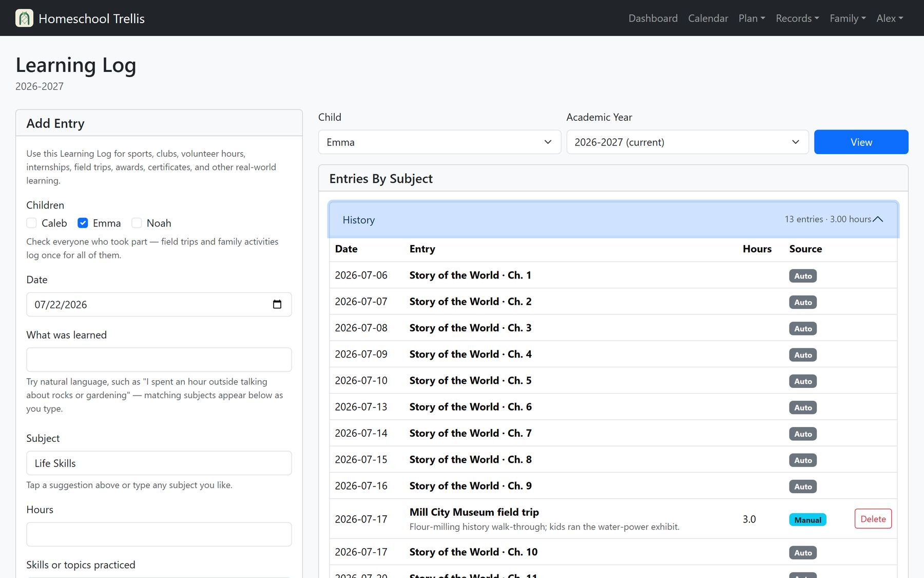Open the Alex user menu

(x=890, y=18)
